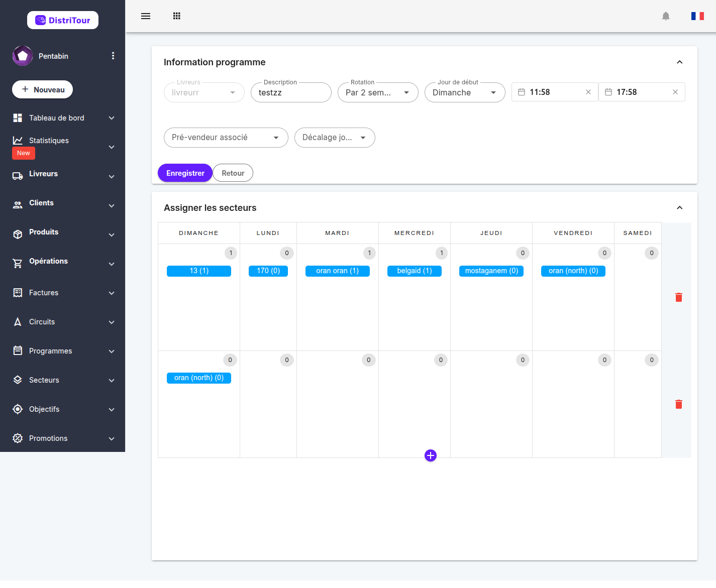Collapse the Information programme panel

click(x=679, y=62)
